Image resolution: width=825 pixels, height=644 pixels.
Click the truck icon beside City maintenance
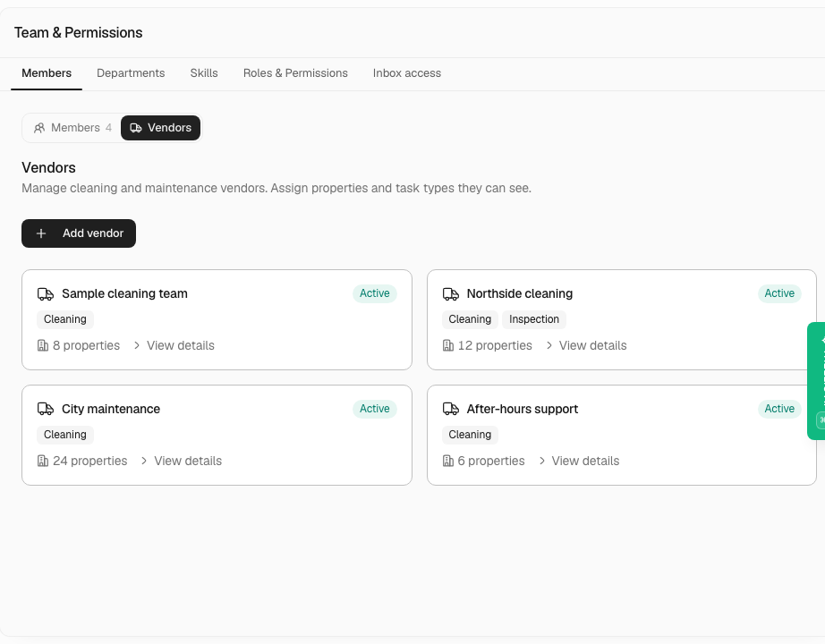(46, 409)
